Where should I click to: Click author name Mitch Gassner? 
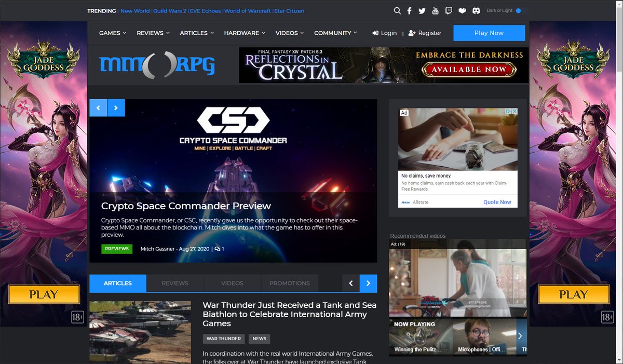158,249
